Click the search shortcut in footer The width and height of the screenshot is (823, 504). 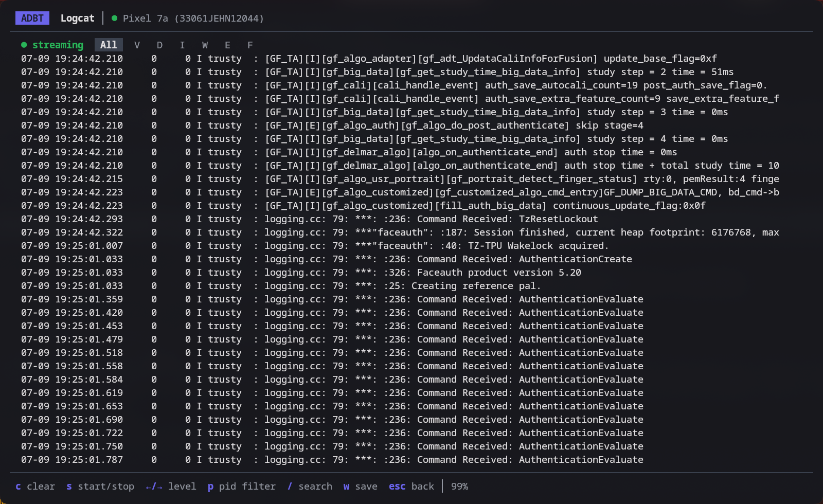pos(310,486)
